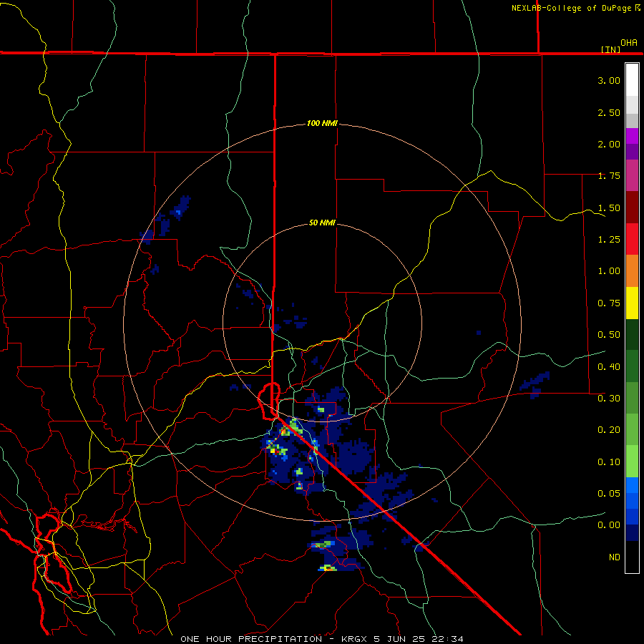Click the ND legend label
Screen dimensions: 644x644
615,557
